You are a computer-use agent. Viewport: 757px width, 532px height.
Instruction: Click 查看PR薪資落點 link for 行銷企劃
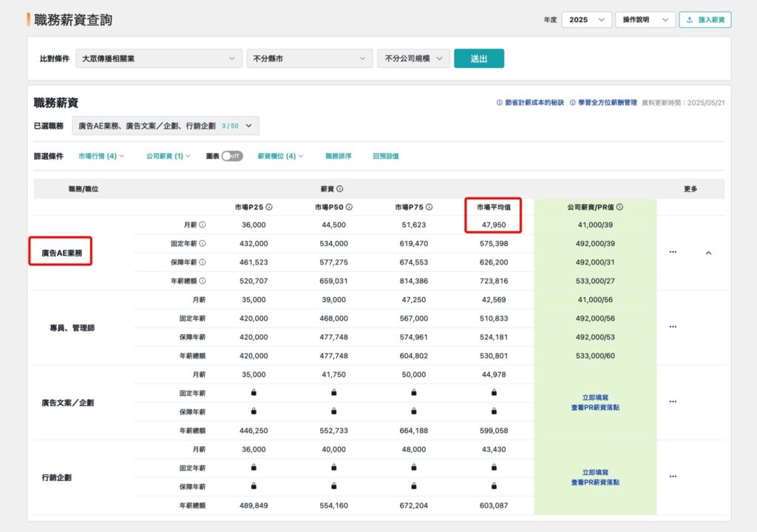coord(595,482)
